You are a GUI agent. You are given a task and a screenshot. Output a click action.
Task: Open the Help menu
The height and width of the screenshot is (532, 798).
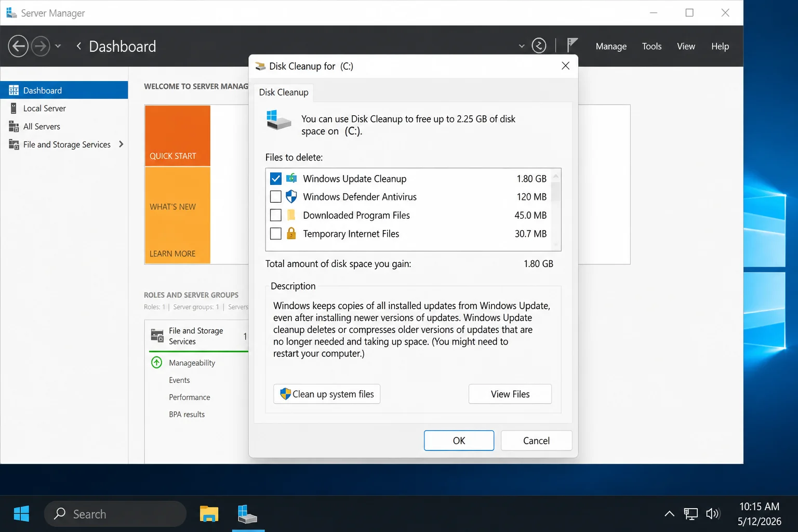720,46
